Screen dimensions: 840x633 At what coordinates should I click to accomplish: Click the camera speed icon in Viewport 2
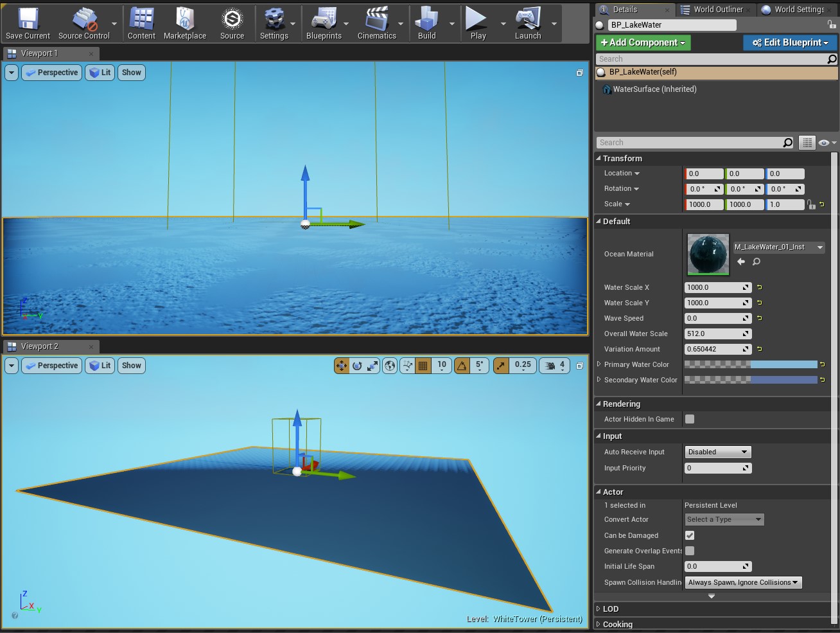point(550,366)
